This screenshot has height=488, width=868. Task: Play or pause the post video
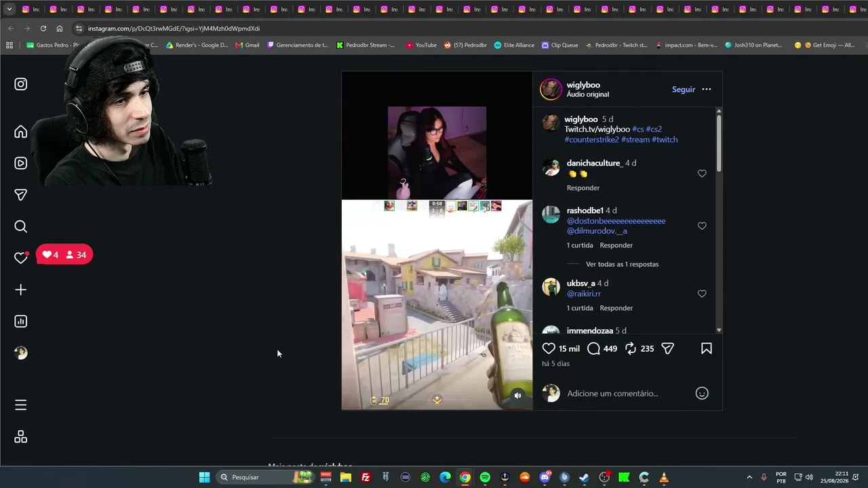tap(437, 241)
